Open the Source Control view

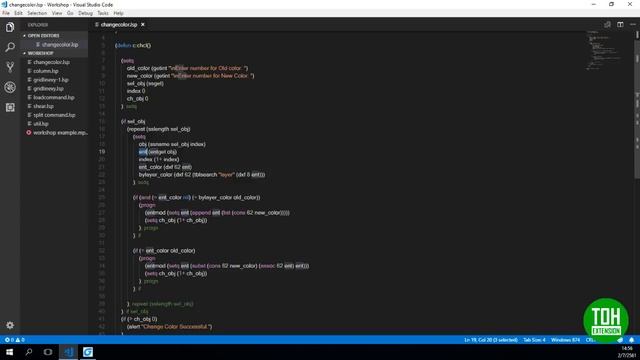(10, 67)
